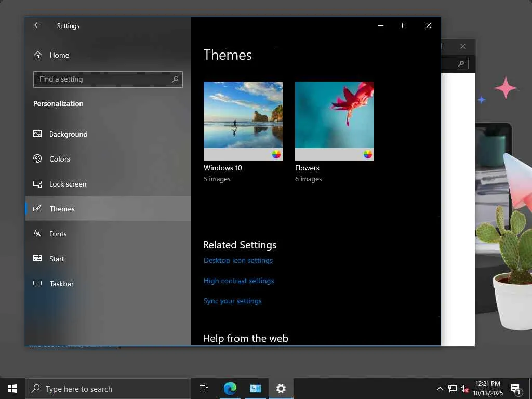Click the taskbar Type here to search box
This screenshot has height=399, width=532.
(x=108, y=389)
